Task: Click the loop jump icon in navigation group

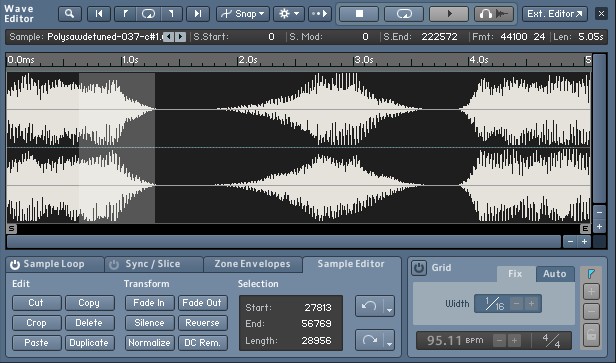Action: [x=148, y=14]
